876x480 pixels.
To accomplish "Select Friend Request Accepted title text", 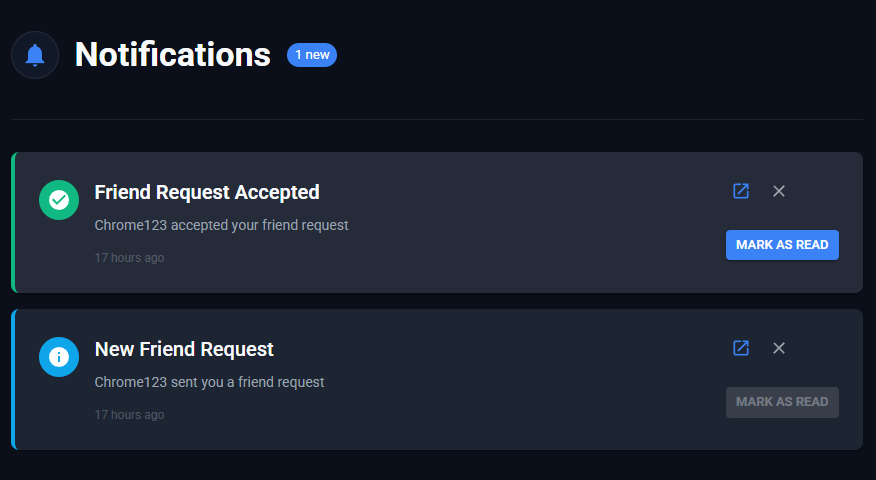I will point(207,192).
